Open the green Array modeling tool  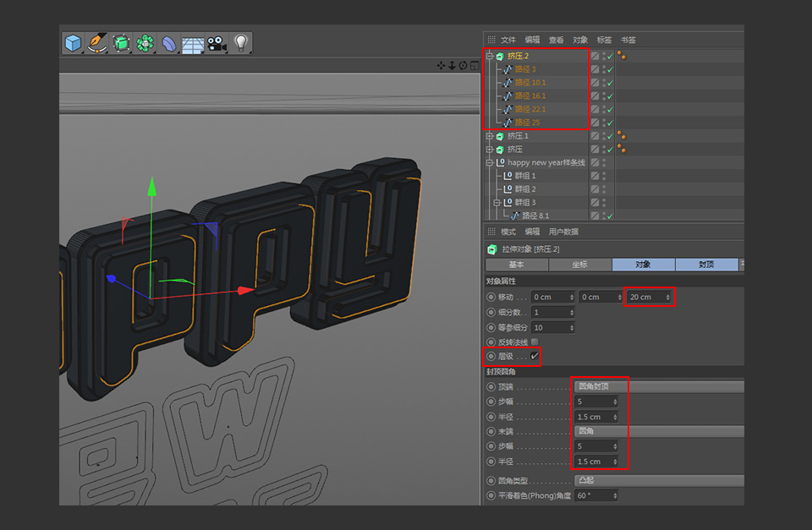pos(145,43)
